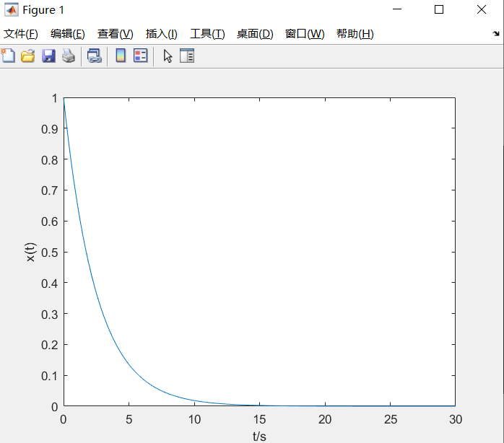The height and width of the screenshot is (443, 504).
Task: Click the y-axis tick label 0.1
Action: pyautogui.click(x=50, y=376)
